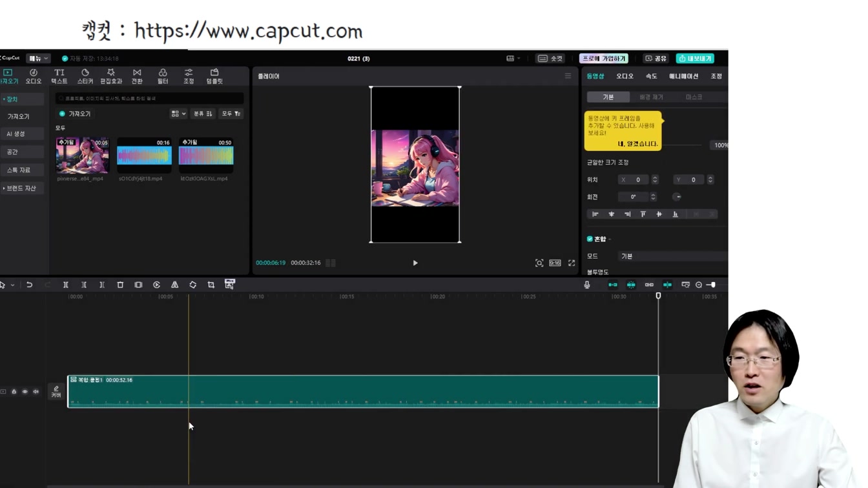This screenshot has width=868, height=488.
Task: Open the layout dropdown in title bar
Action: (513, 58)
